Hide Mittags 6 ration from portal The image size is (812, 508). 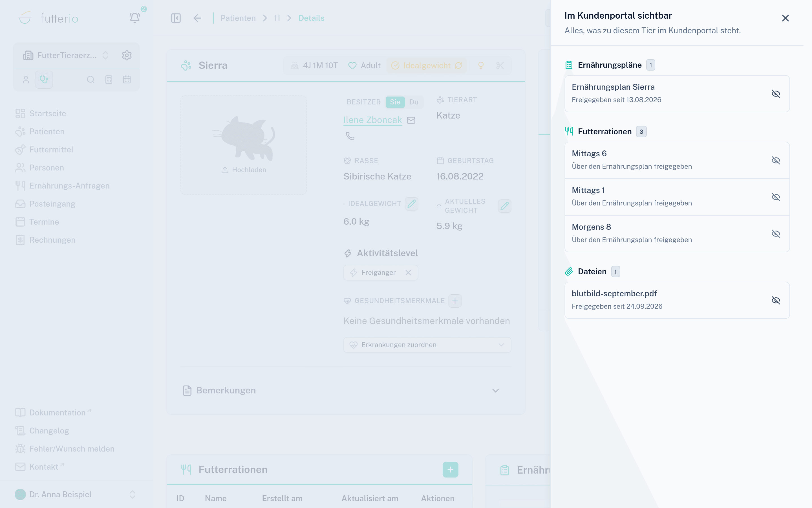click(x=775, y=160)
